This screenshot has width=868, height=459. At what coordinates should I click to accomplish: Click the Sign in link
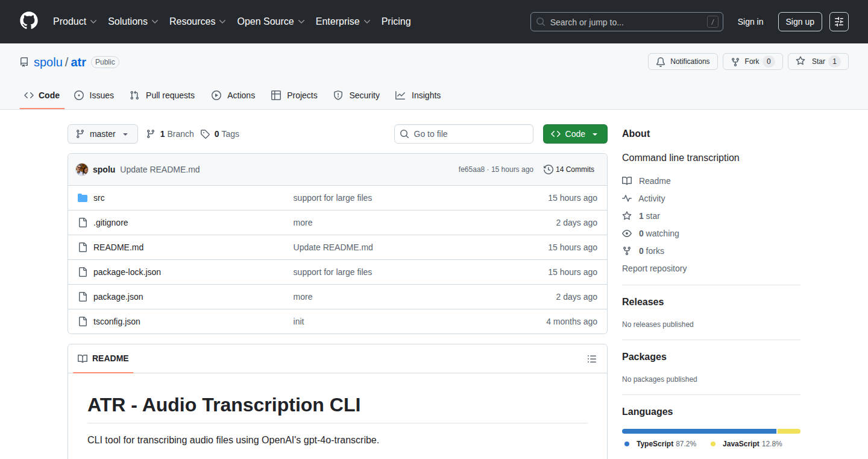point(750,22)
